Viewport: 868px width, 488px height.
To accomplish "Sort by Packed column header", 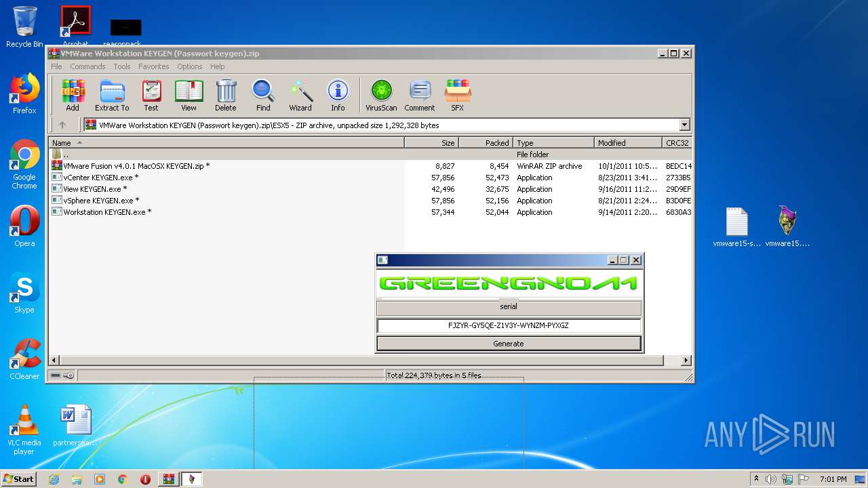I will coord(486,142).
